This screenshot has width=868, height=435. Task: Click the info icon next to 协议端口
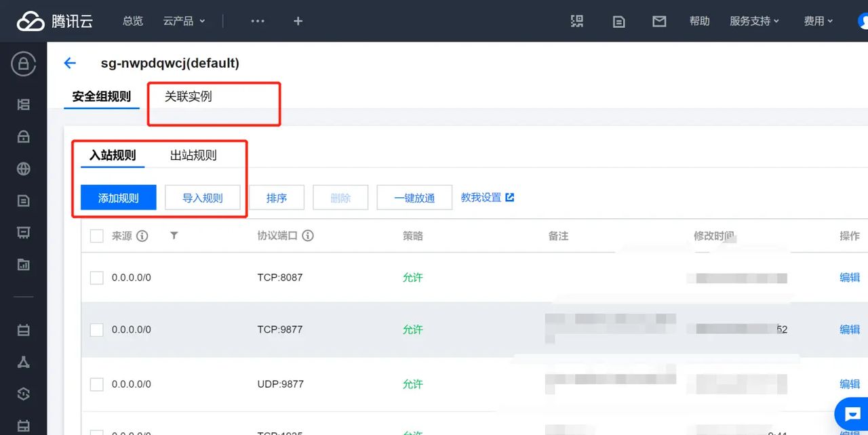tap(307, 236)
